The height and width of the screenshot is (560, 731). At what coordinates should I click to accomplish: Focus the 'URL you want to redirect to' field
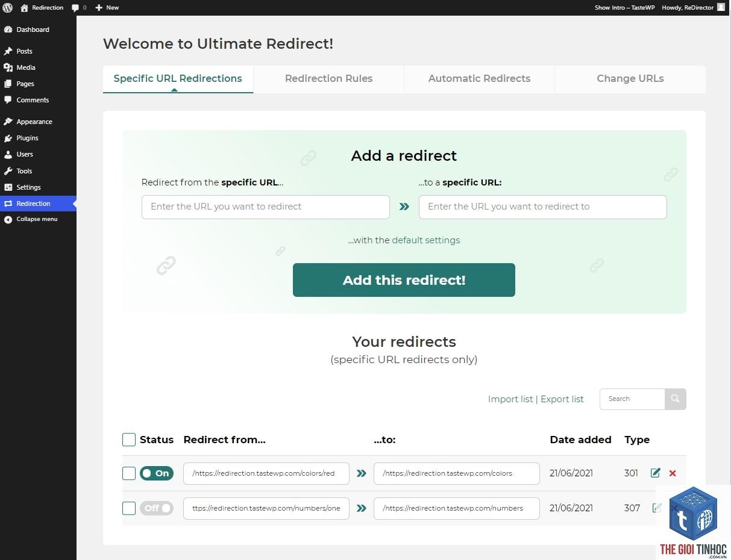[543, 207]
